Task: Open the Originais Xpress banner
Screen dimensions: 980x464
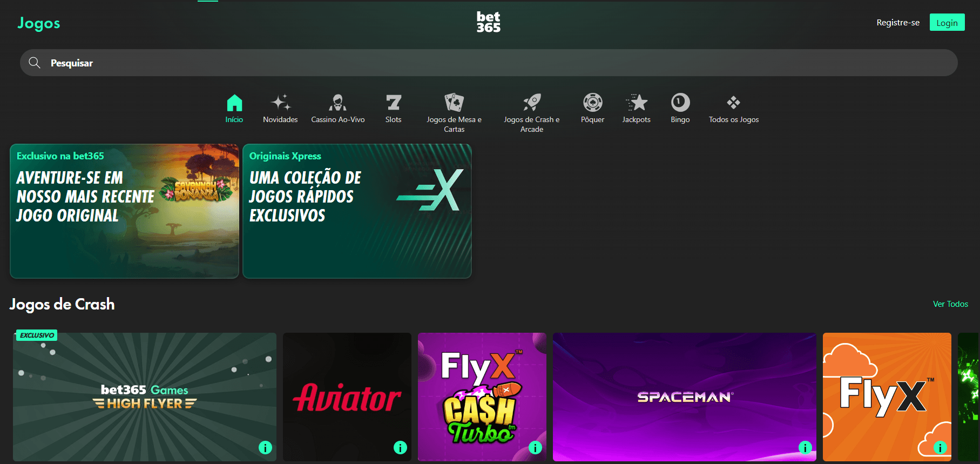Action: click(x=357, y=211)
